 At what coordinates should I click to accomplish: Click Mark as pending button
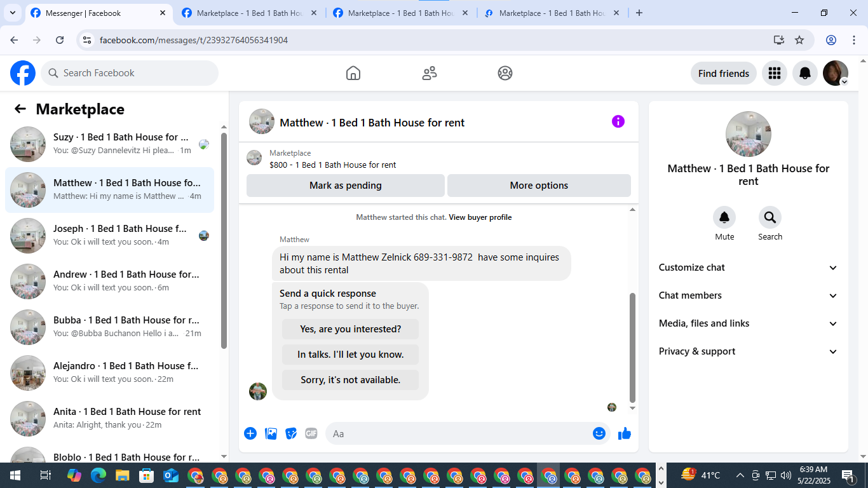point(346,186)
